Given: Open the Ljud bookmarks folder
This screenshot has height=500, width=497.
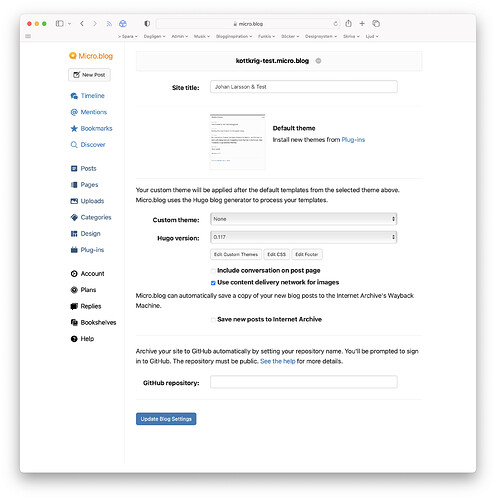Looking at the screenshot, I should click(x=372, y=36).
